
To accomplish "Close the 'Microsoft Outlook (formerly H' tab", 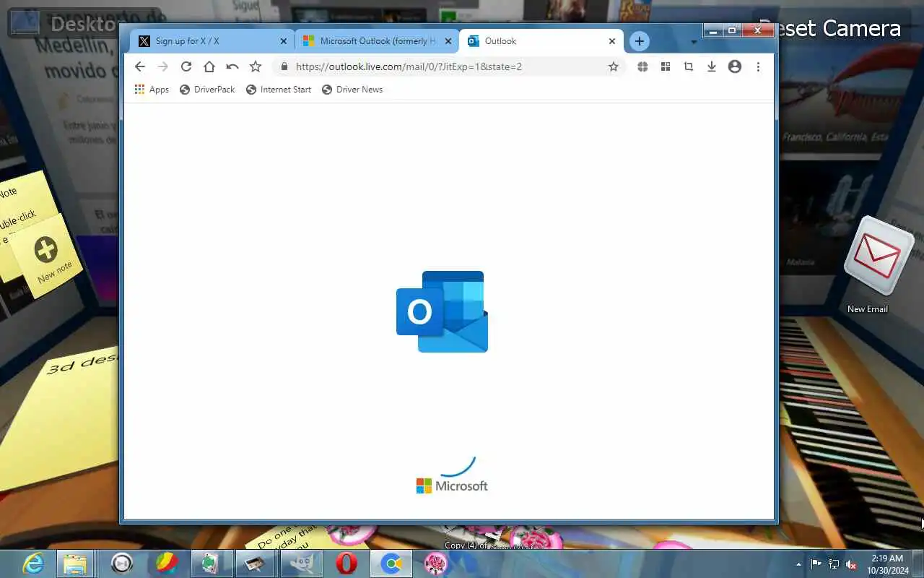I will pos(448,41).
